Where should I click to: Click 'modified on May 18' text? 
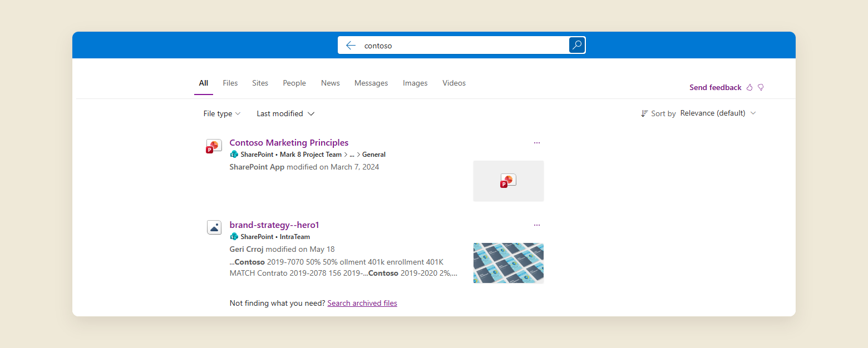click(x=300, y=249)
